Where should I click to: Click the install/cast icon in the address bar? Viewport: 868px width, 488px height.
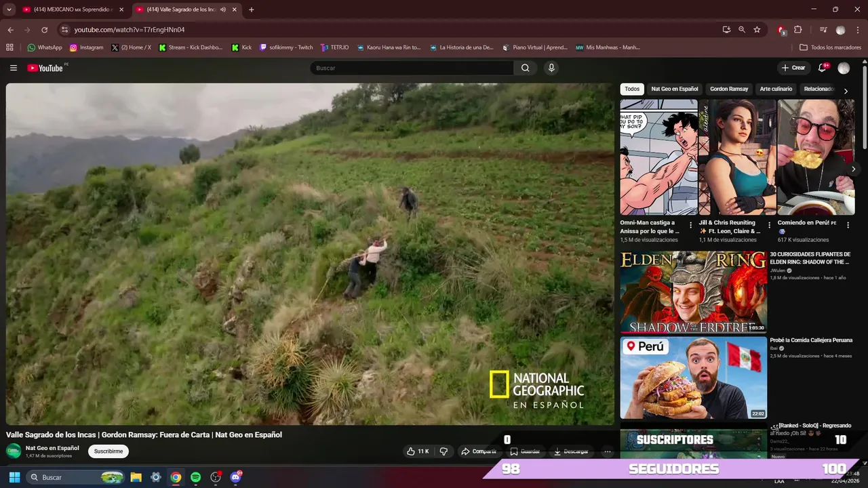[x=726, y=30]
